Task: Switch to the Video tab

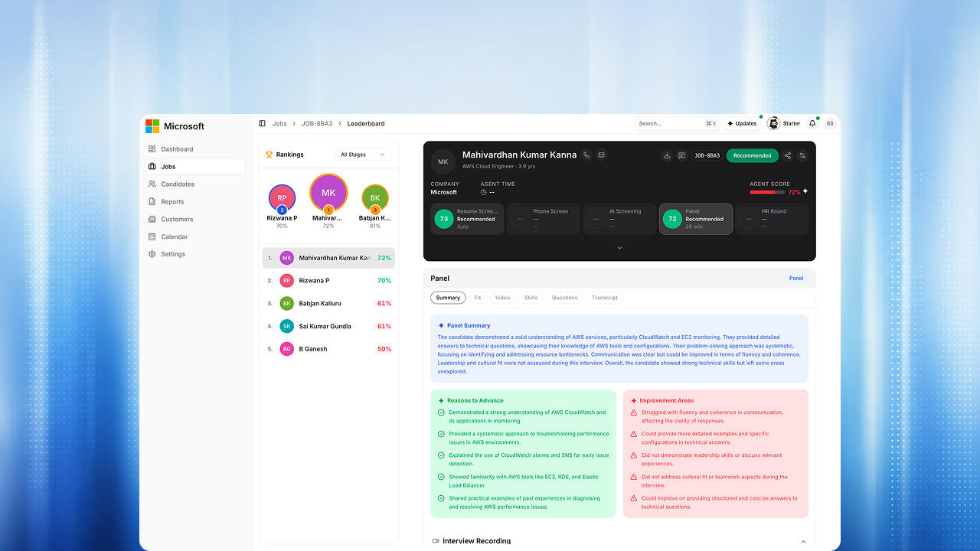Action: point(502,298)
